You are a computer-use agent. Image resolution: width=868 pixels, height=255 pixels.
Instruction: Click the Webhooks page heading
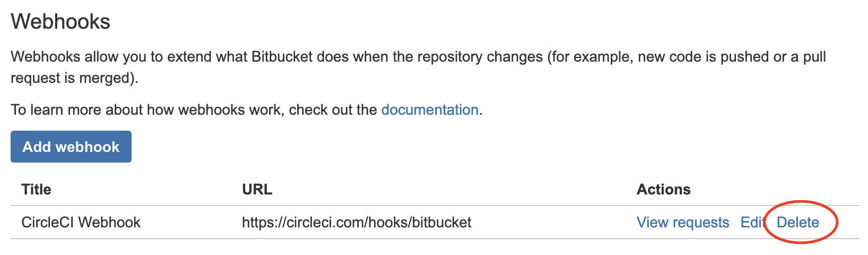coord(60,22)
